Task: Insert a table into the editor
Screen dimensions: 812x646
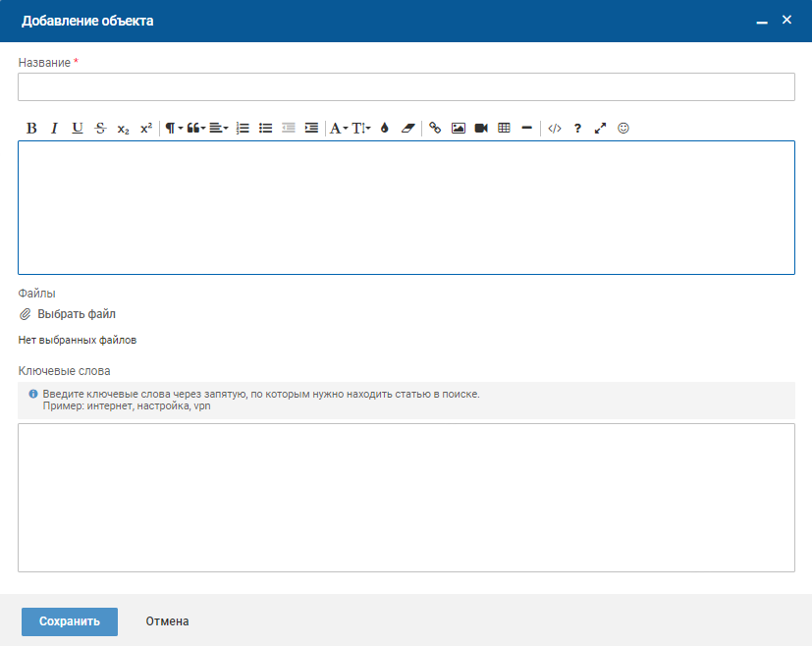Action: click(504, 128)
